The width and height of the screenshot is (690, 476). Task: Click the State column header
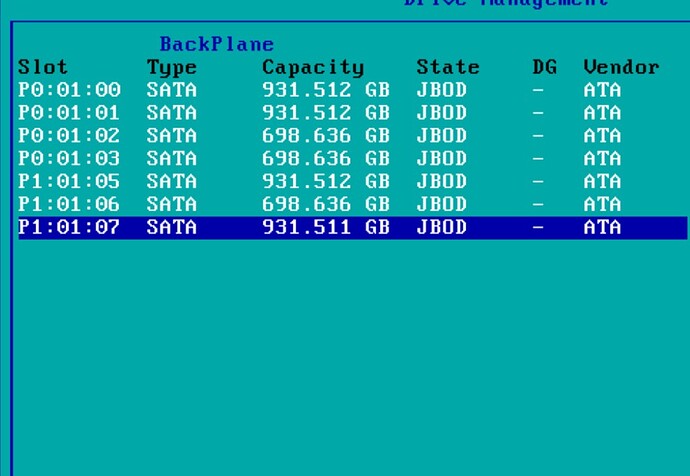(x=448, y=67)
